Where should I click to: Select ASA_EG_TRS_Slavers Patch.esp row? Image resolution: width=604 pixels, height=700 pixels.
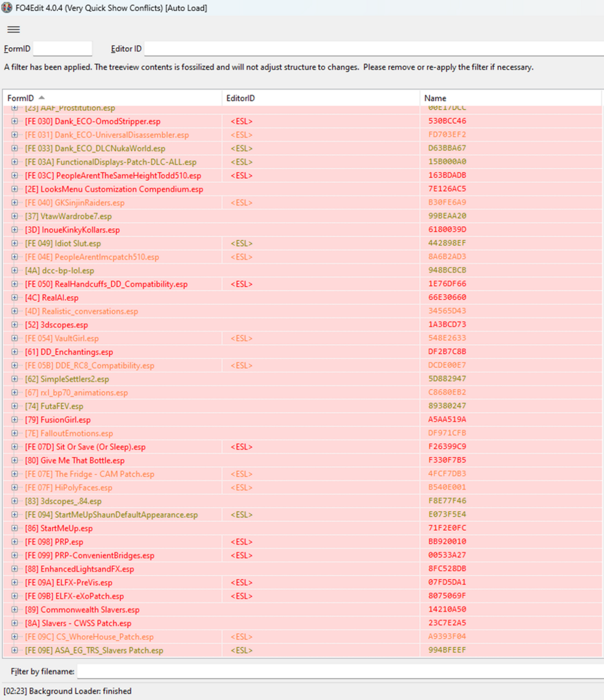[x=302, y=650]
